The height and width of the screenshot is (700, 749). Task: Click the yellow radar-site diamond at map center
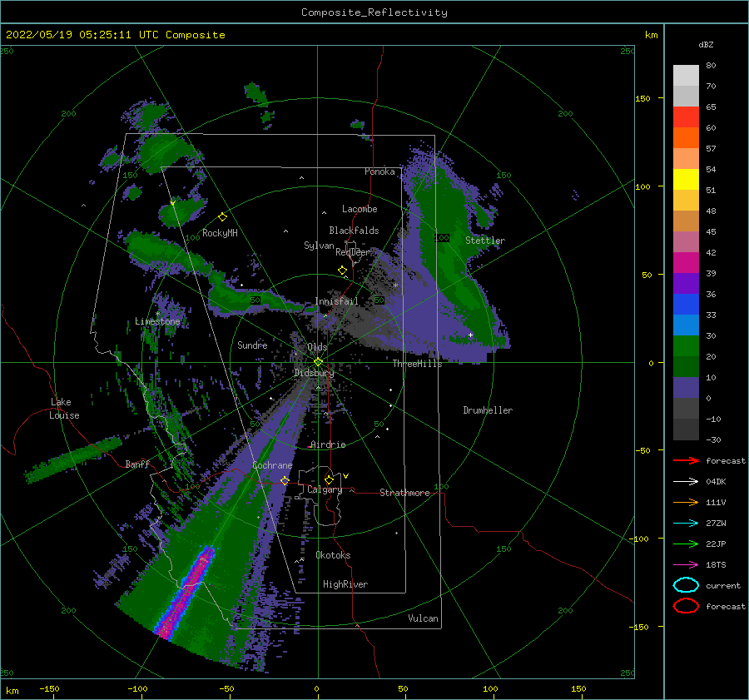tap(318, 362)
